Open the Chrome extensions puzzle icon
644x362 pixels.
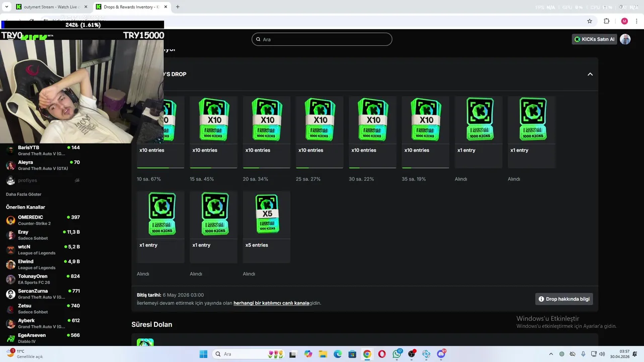pos(607,21)
